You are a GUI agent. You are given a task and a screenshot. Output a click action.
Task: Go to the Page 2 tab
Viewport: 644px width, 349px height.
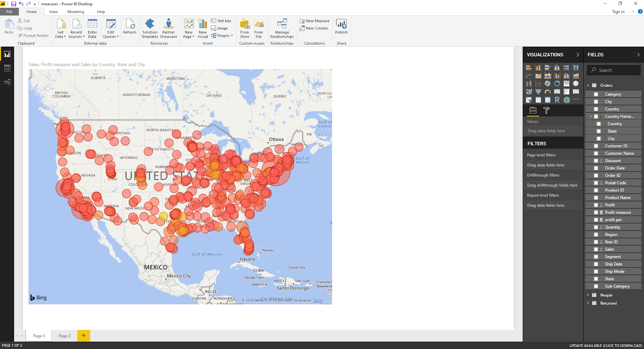pos(64,336)
